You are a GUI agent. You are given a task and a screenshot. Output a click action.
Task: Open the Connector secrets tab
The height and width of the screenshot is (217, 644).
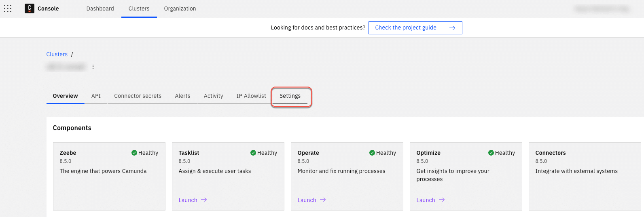click(138, 96)
